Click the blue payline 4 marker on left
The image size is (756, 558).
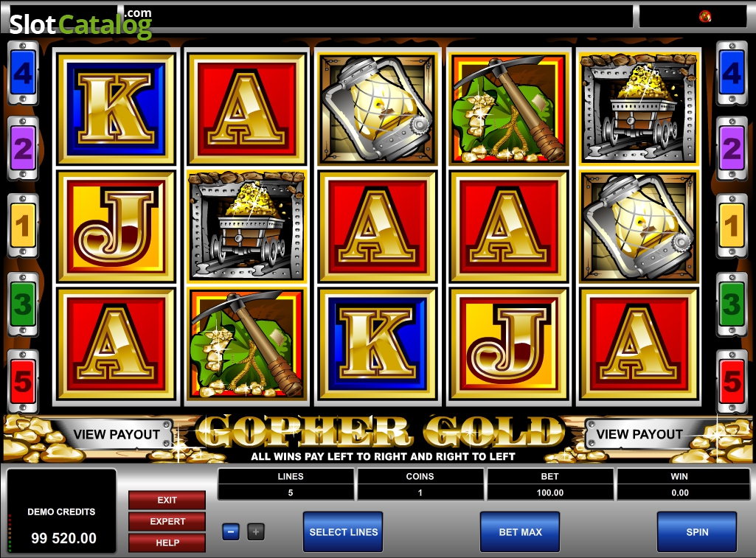(x=23, y=73)
